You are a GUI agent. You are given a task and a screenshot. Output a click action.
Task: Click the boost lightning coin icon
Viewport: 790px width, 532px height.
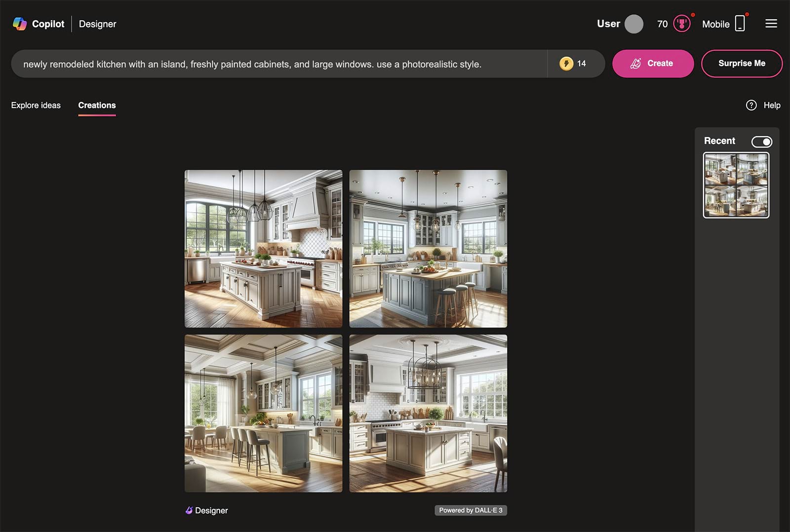click(566, 64)
